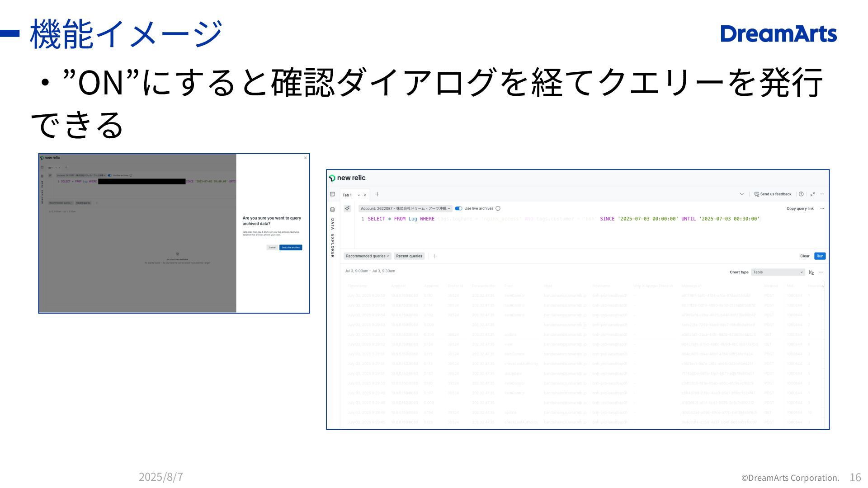Click the SELECT keyword in the right query
Screen dimensions: 868x488
point(377,219)
